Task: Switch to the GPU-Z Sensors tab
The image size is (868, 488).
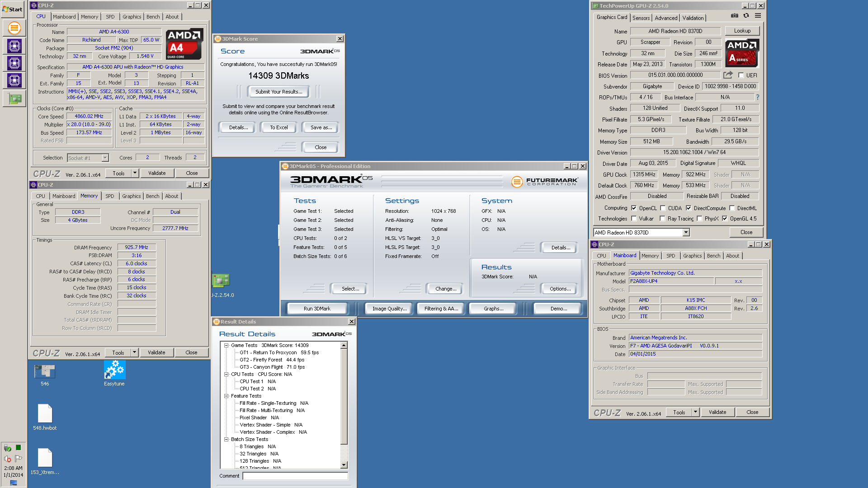Action: pos(641,18)
